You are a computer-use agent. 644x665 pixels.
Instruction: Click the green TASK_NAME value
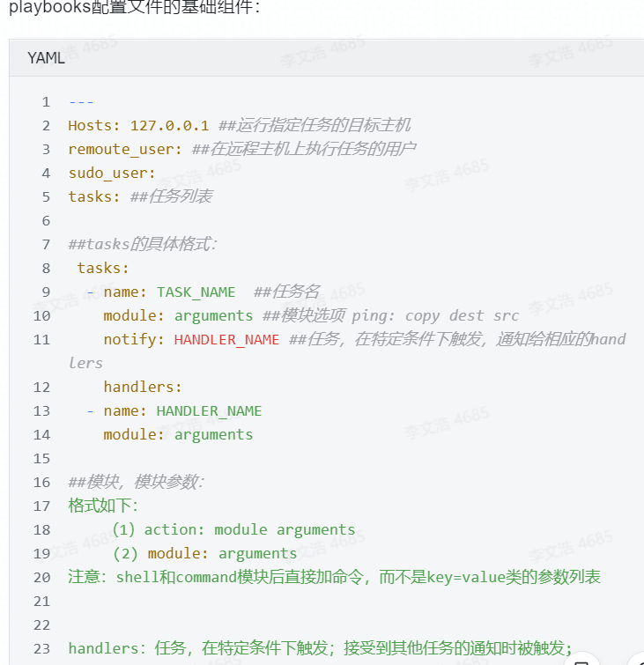coord(196,292)
